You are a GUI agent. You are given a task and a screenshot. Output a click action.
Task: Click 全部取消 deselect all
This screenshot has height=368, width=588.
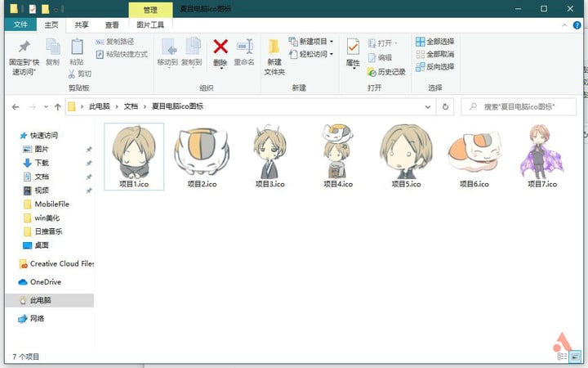[435, 55]
